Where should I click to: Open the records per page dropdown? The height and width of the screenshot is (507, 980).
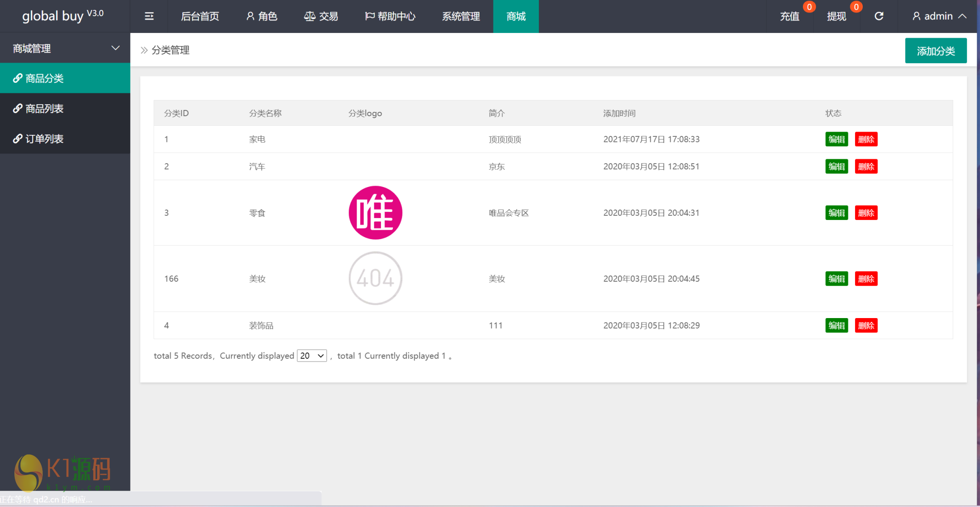[312, 356]
